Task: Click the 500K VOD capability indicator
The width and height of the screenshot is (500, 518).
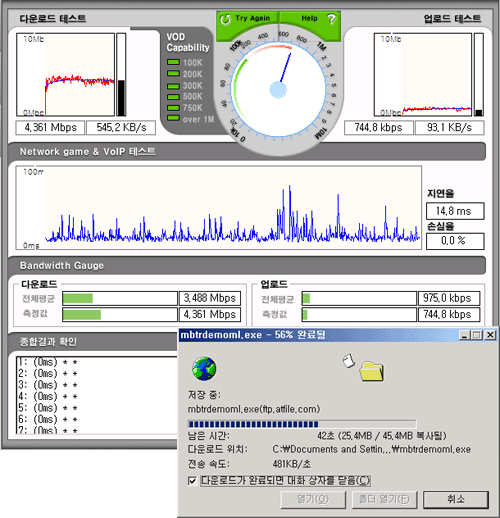Action: click(x=173, y=97)
